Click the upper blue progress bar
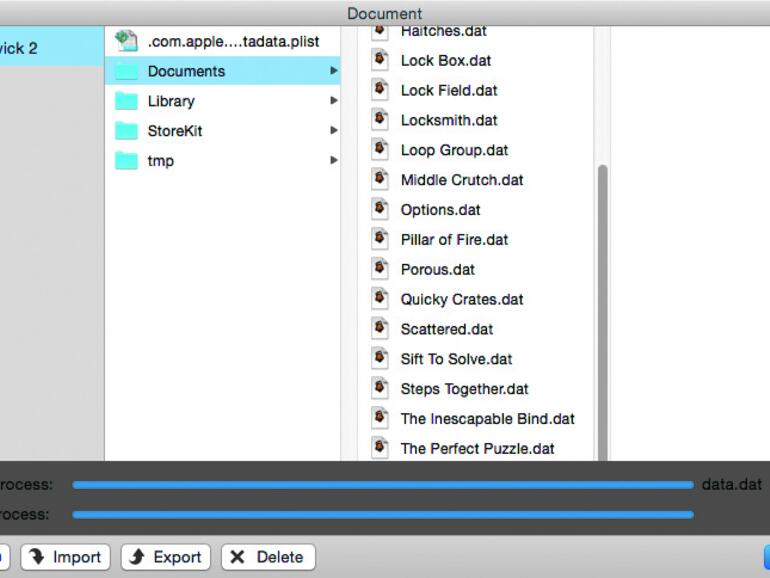The width and height of the screenshot is (770, 578). [383, 485]
